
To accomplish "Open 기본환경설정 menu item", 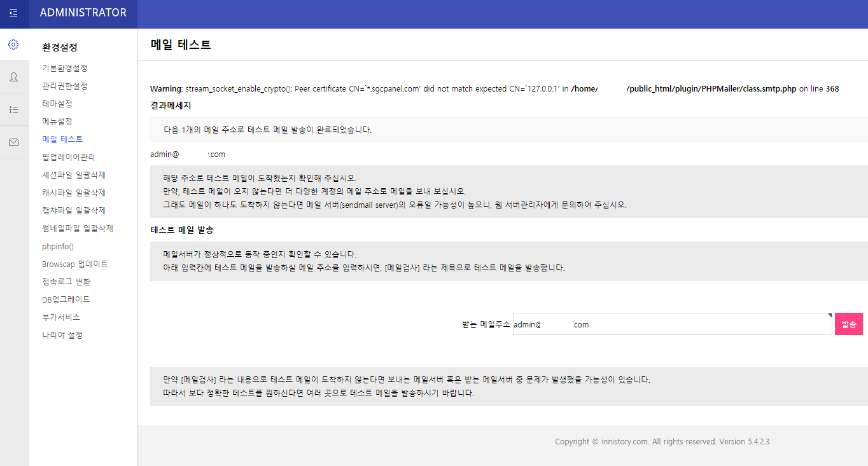I will [64, 68].
